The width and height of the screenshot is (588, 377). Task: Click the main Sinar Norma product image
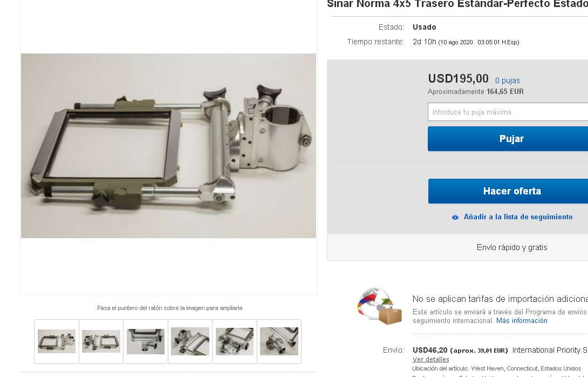(168, 146)
